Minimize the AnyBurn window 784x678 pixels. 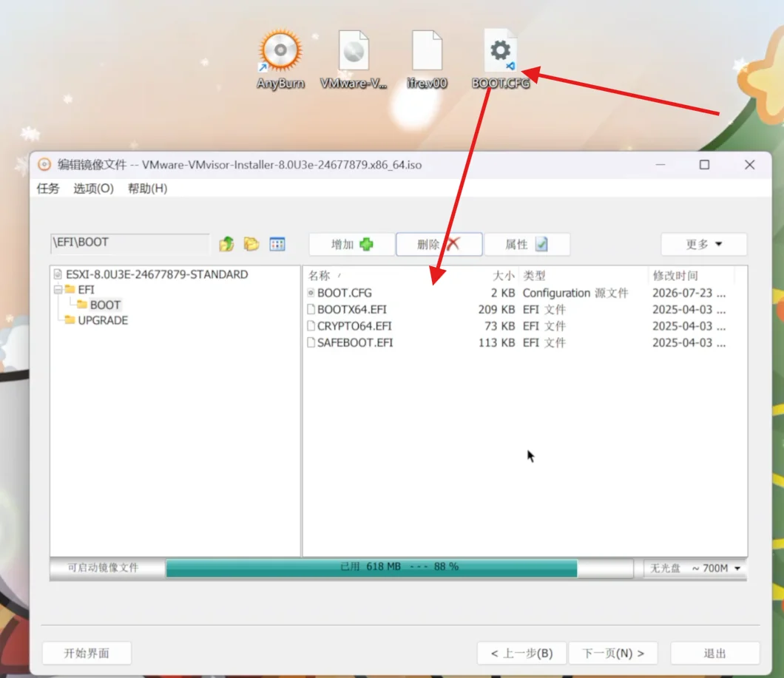coord(660,164)
